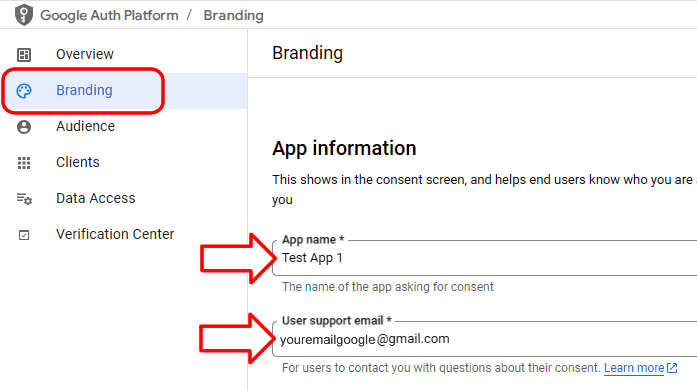The width and height of the screenshot is (697, 391).
Task: Click the Google Auth Platform shield icon
Action: pyautogui.click(x=24, y=15)
